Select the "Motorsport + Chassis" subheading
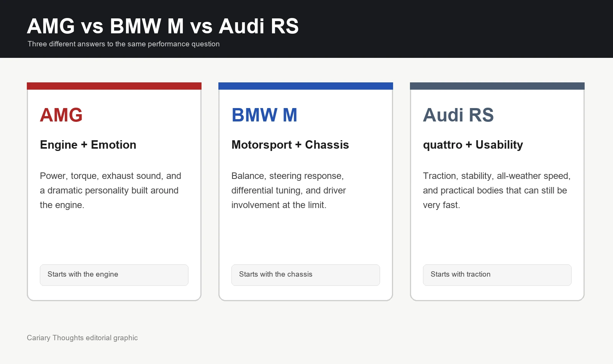This screenshot has height=364, width=613. tap(290, 145)
